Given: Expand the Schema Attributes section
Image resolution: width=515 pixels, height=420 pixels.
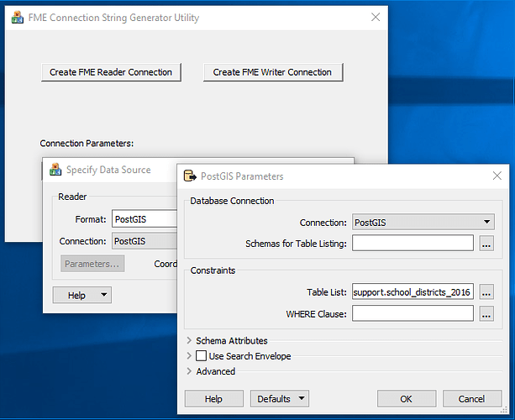Looking at the screenshot, I should 189,340.
